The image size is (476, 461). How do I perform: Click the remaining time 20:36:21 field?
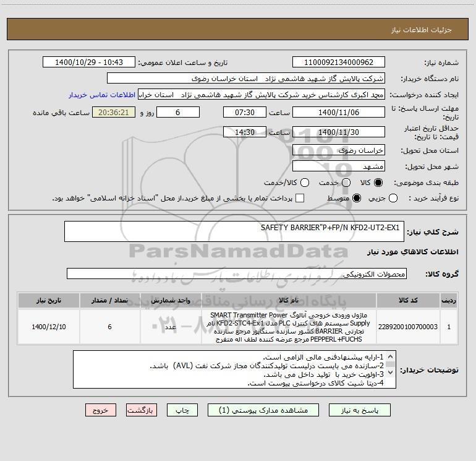(114, 112)
